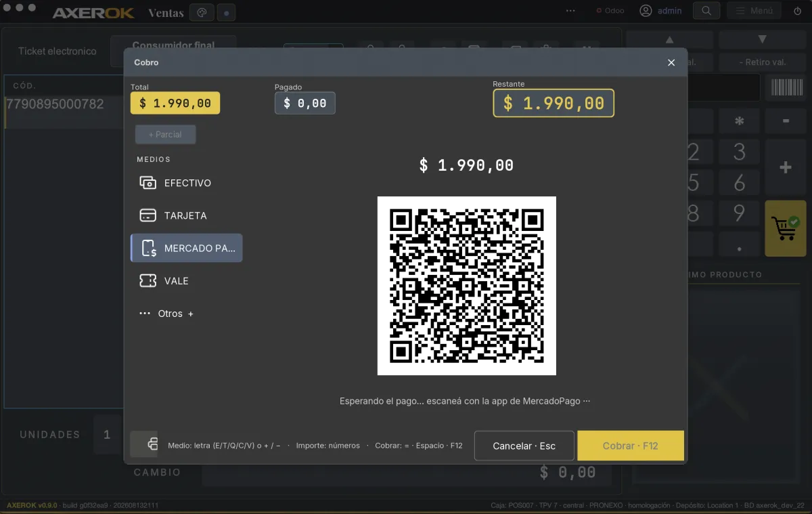Image resolution: width=812 pixels, height=514 pixels.
Task: Click the AXEROK logo
Action: tap(93, 13)
